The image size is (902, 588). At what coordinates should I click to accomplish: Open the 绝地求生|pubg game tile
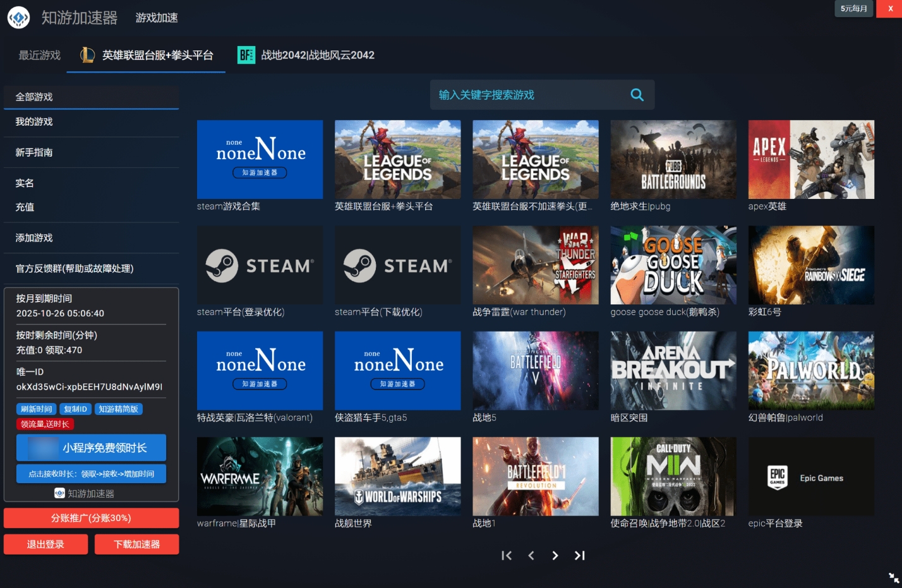point(673,160)
